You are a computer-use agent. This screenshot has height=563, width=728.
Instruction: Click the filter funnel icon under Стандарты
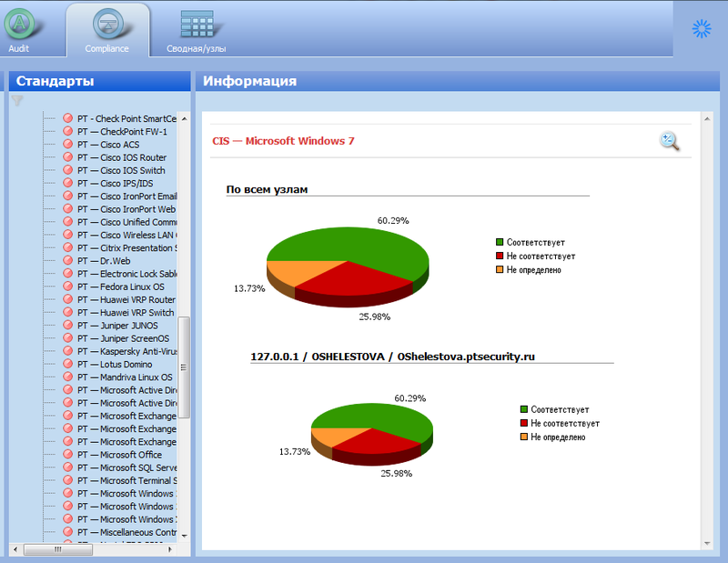click(17, 100)
